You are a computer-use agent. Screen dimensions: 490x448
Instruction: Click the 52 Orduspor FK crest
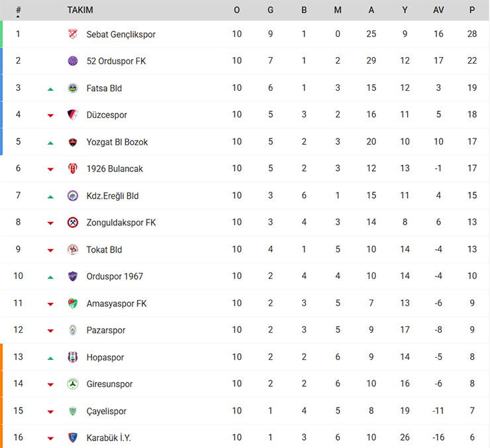(x=73, y=61)
